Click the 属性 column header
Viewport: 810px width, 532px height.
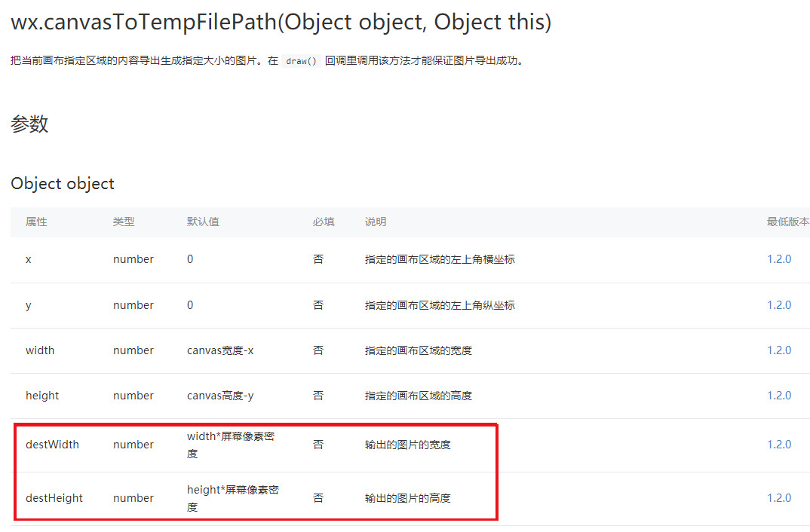[x=36, y=222]
